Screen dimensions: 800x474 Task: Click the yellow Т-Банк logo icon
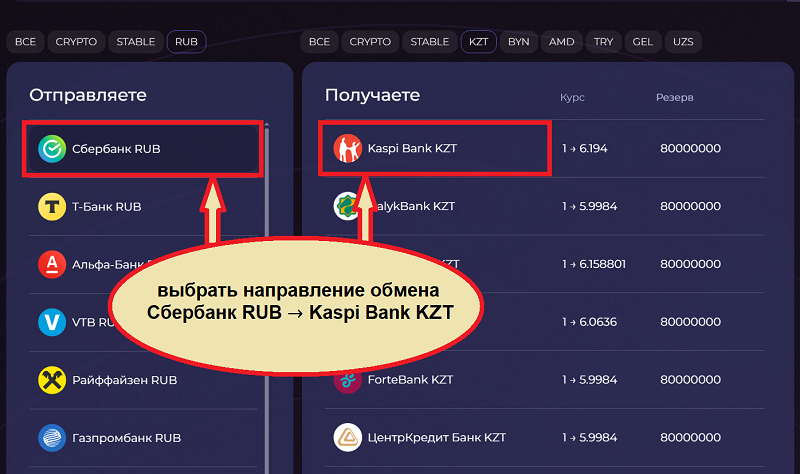(x=52, y=207)
